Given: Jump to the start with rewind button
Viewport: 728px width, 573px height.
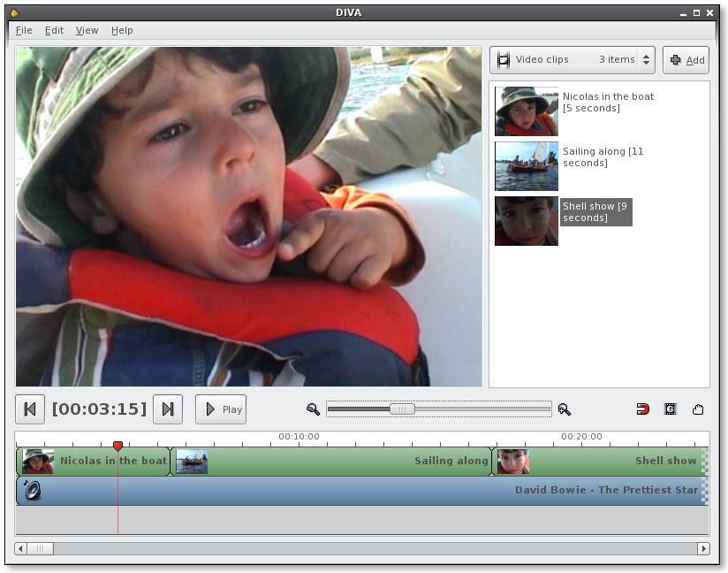Looking at the screenshot, I should (30, 409).
